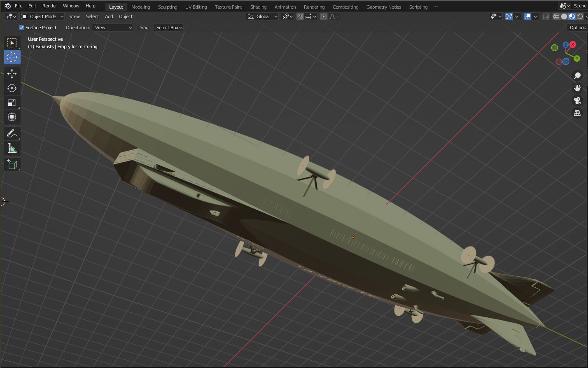This screenshot has width=588, height=368.
Task: Switch to the Shading workspace tab
Action: click(258, 7)
